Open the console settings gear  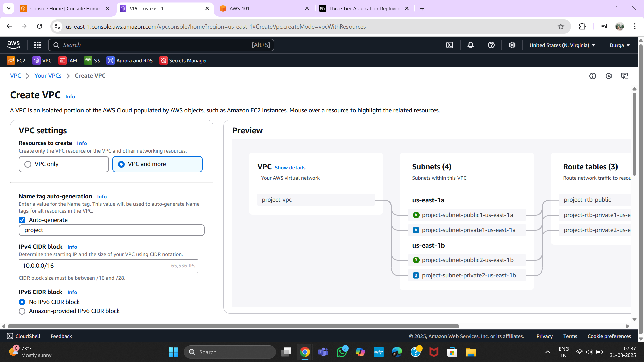pyautogui.click(x=512, y=45)
